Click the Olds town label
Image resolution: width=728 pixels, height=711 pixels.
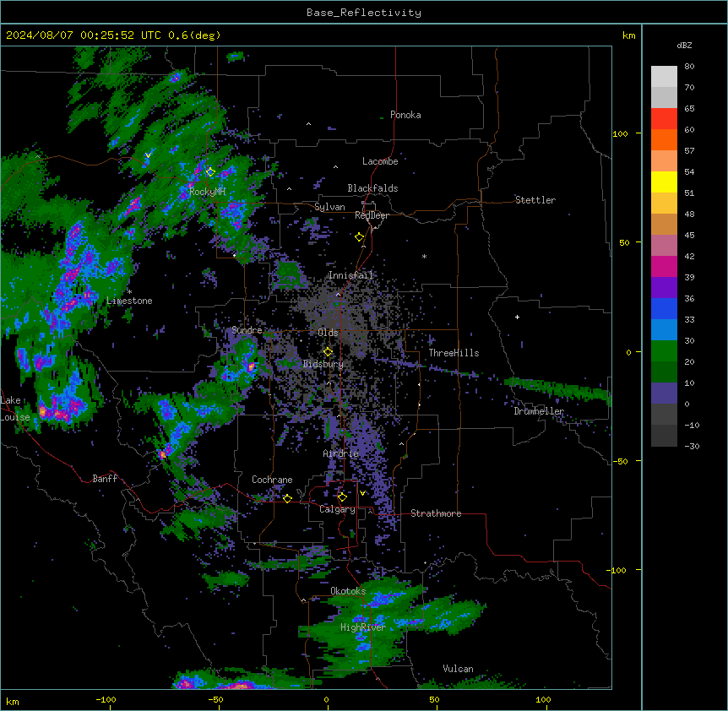328,333
